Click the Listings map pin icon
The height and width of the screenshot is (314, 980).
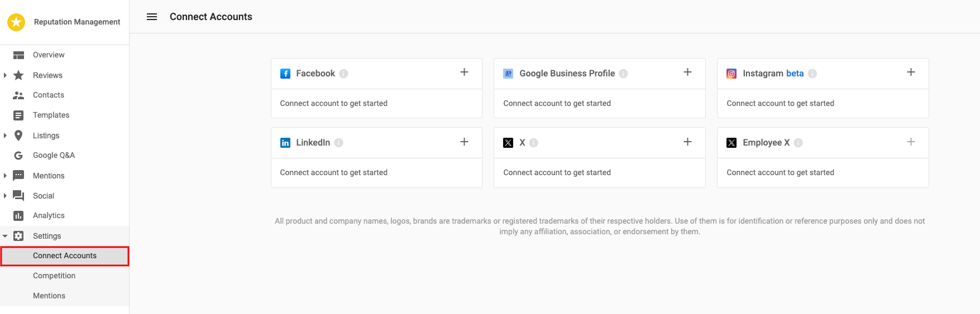[18, 136]
